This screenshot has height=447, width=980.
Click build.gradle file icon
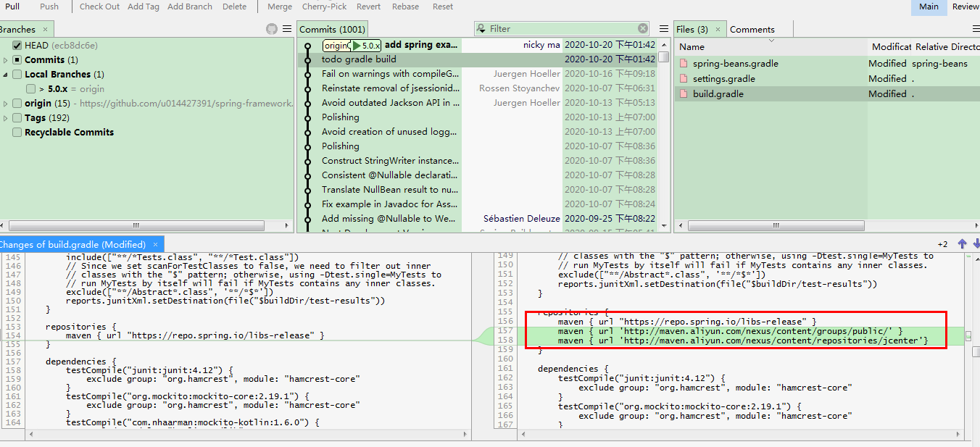(x=684, y=94)
